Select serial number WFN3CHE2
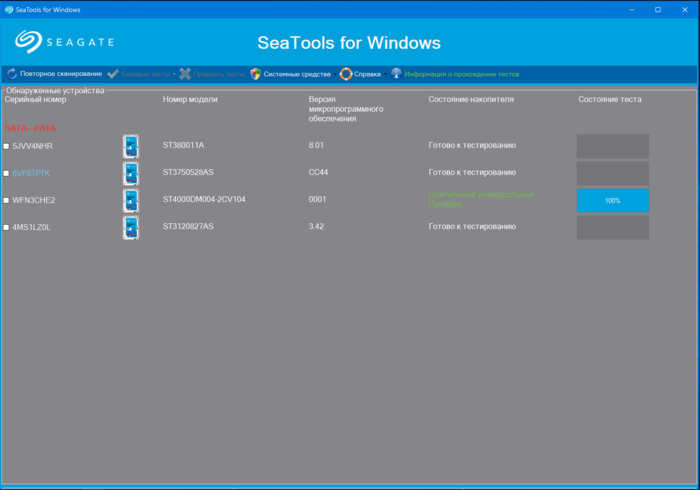The height and width of the screenshot is (490, 700). [33, 200]
